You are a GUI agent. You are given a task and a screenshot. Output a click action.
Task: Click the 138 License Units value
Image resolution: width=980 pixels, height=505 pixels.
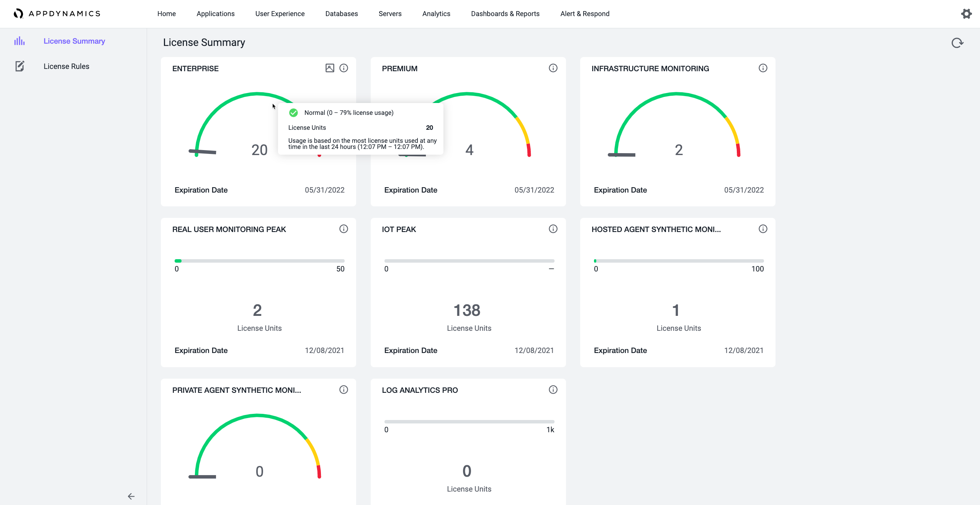467,311
